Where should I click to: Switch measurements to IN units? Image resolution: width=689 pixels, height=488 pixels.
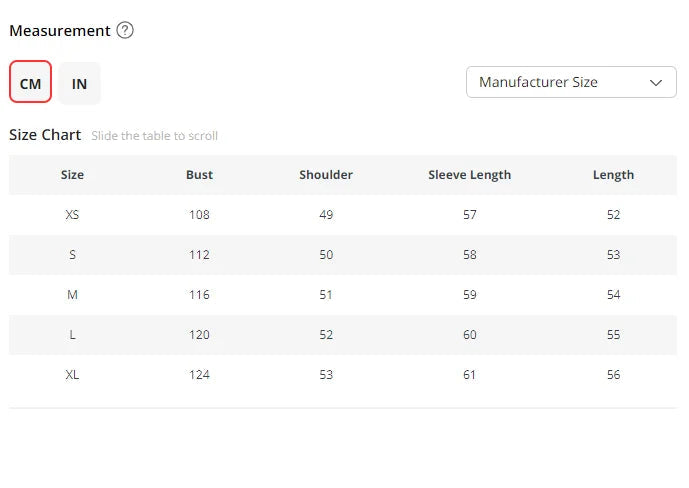point(80,83)
